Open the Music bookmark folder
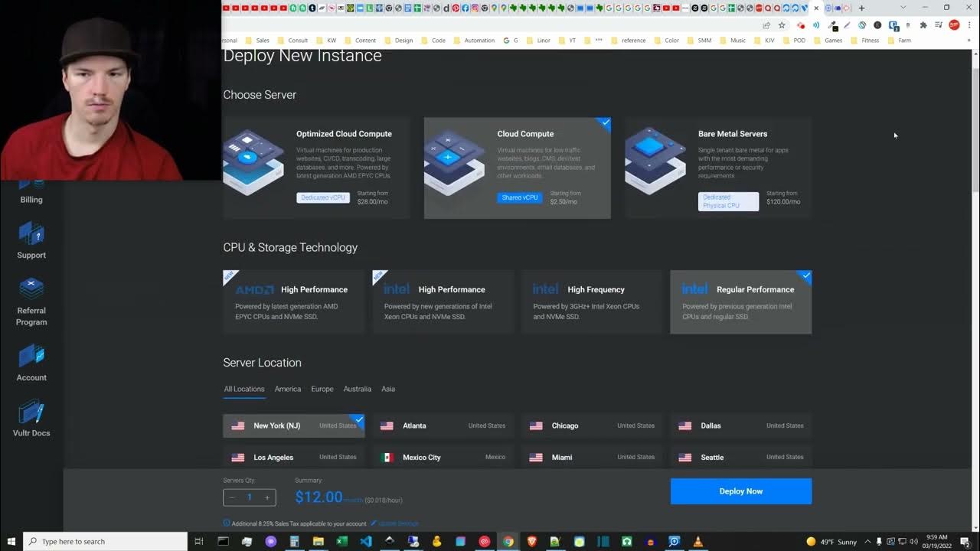The image size is (980, 551). [x=733, y=40]
